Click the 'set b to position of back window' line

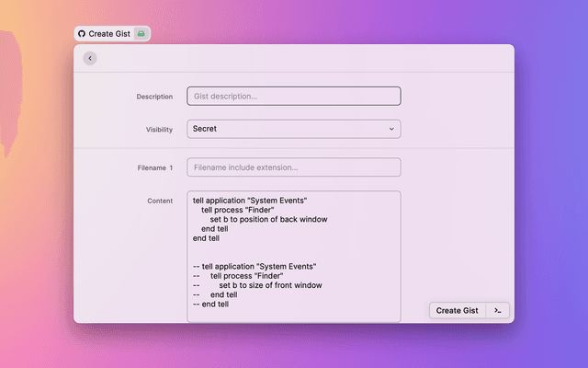(x=268, y=219)
